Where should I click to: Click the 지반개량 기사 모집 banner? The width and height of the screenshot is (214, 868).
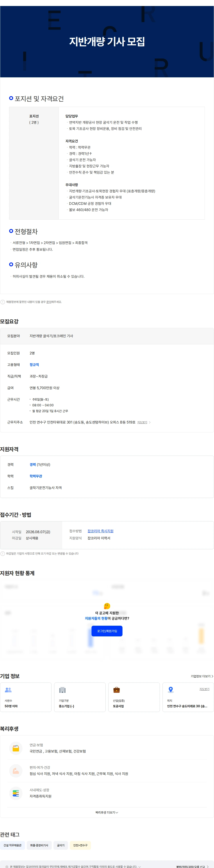click(107, 41)
